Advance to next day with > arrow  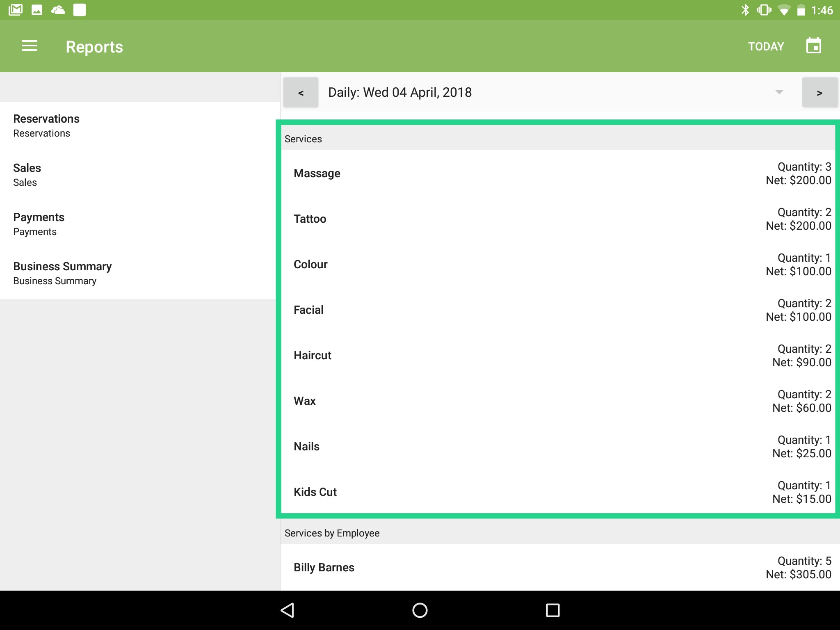pyautogui.click(x=819, y=92)
